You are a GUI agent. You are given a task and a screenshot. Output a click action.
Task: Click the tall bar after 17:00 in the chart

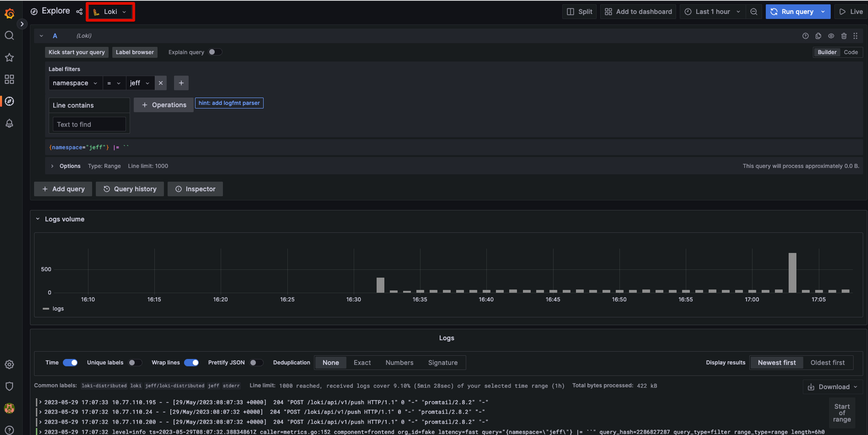792,273
